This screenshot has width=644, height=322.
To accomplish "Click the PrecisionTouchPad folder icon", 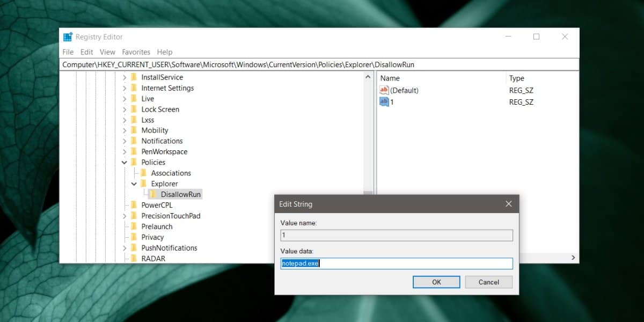I will 134,216.
